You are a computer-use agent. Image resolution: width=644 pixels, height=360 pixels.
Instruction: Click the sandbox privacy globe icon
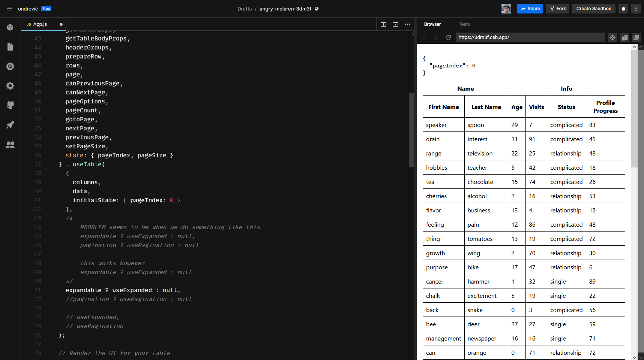tap(317, 9)
